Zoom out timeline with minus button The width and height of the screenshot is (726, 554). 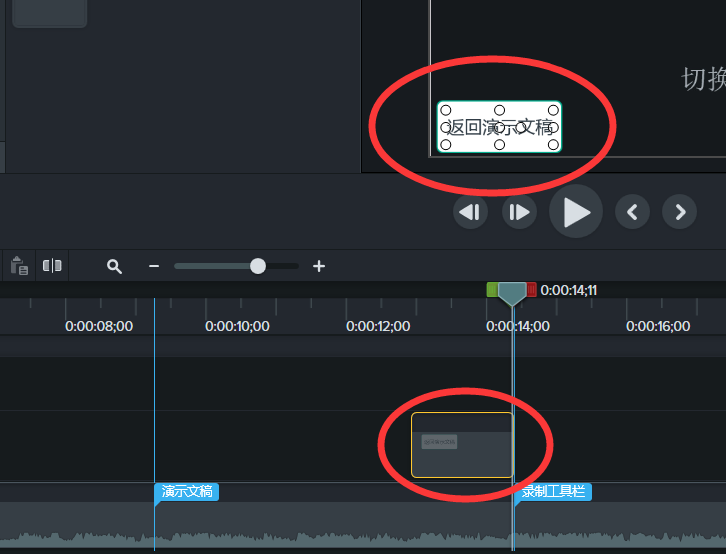(154, 266)
